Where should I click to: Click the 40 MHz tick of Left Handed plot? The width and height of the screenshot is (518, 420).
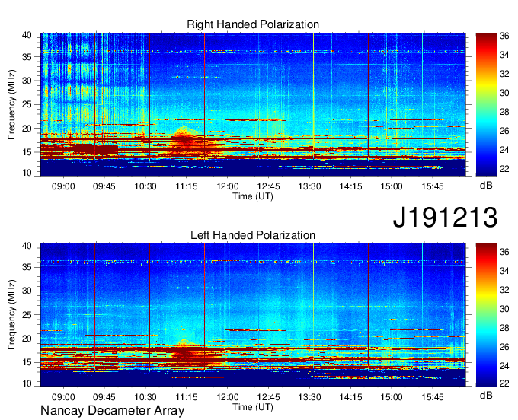[27, 246]
